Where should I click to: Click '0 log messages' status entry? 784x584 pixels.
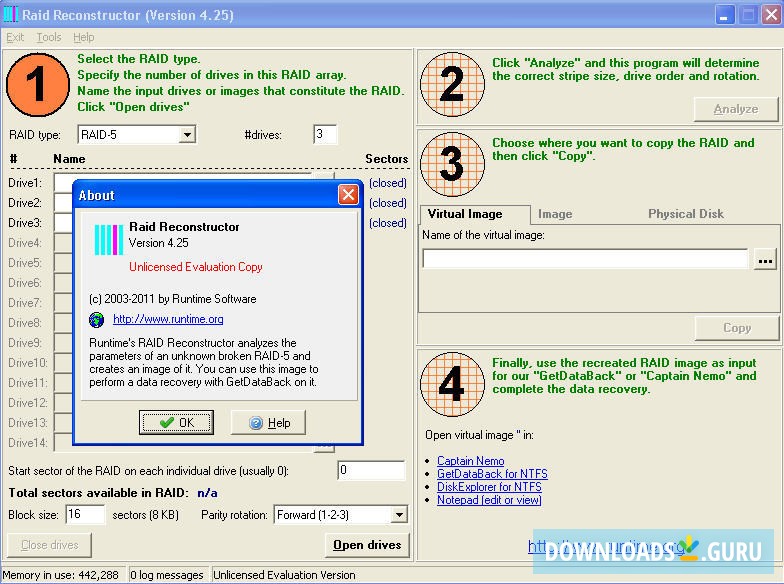tap(166, 575)
